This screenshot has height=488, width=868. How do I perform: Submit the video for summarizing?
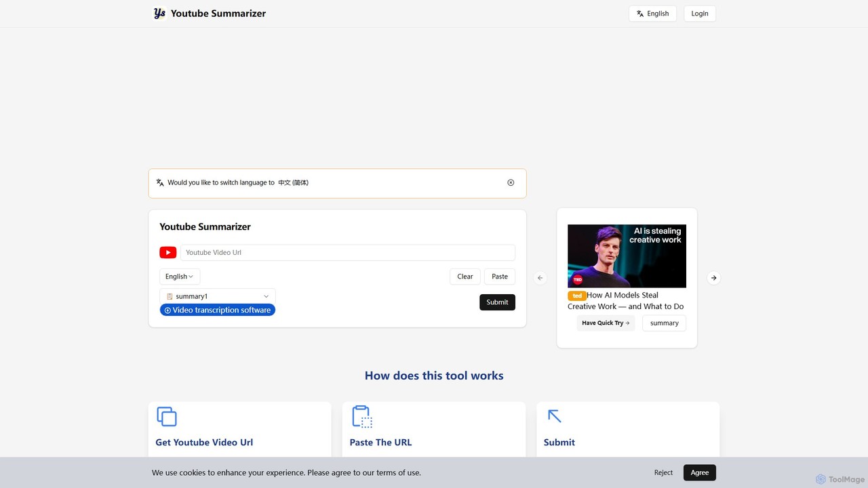(497, 302)
